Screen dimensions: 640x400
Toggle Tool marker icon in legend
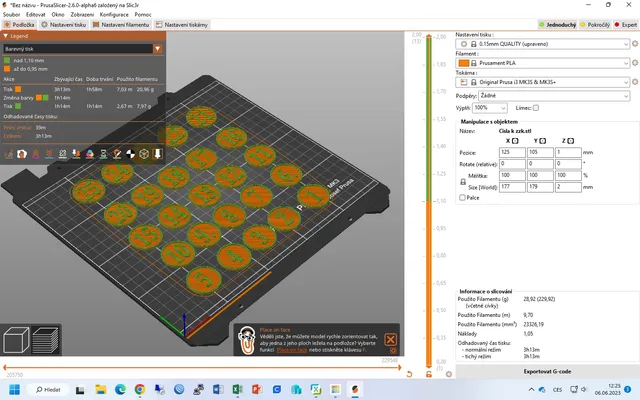coord(158,154)
